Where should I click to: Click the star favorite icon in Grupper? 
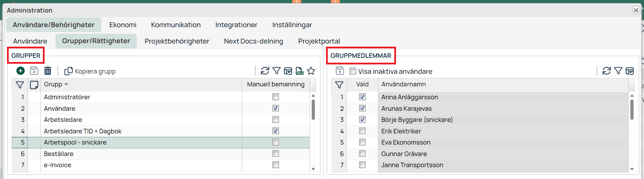pos(311,71)
